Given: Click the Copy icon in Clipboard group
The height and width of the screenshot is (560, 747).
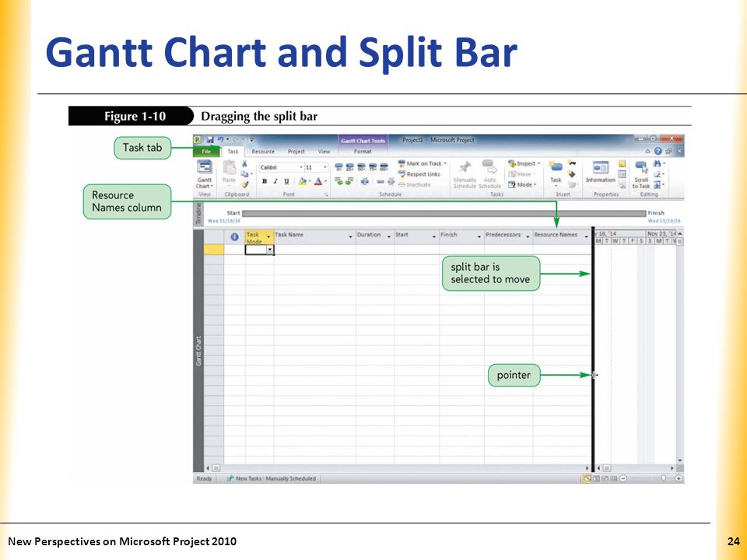Looking at the screenshot, I should (244, 174).
